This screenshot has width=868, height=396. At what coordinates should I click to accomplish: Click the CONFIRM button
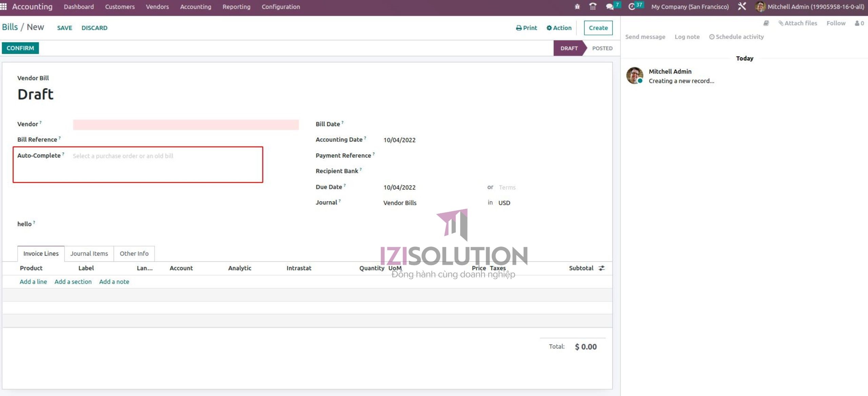[20, 48]
